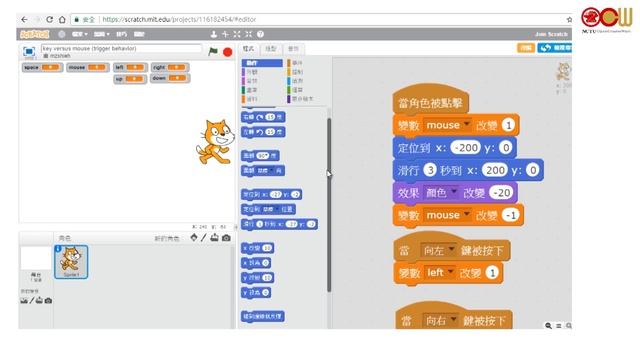Reload the browser page
Viewport: 640px width, 360px height.
(x=49, y=19)
